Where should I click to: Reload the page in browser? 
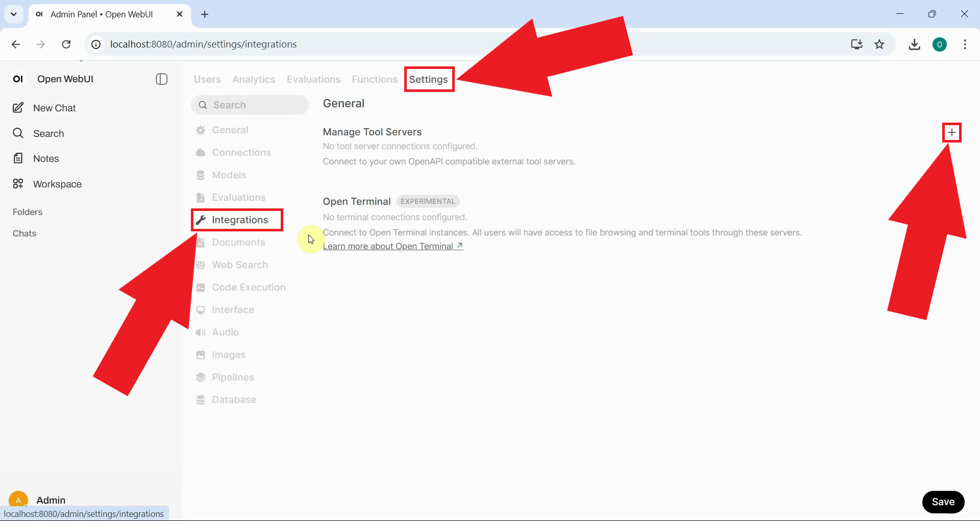point(66,44)
